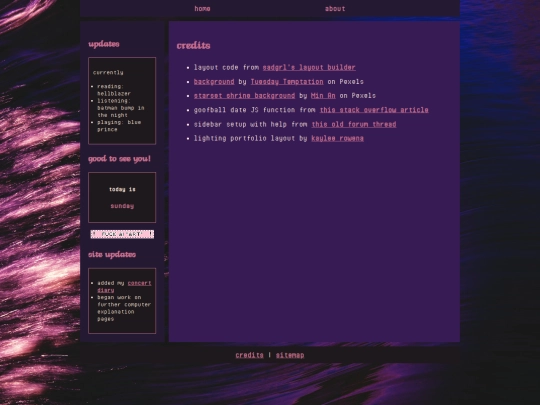This screenshot has width=540, height=405.
Task: Visit Tuesday Temptation's Pexels profile
Action: click(x=287, y=82)
